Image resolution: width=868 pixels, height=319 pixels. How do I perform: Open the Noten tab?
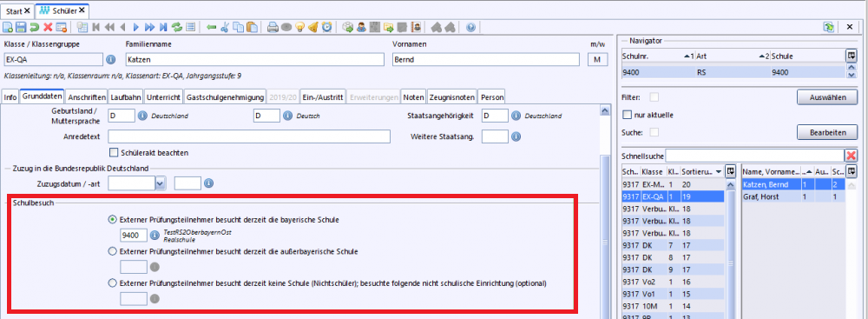[413, 97]
